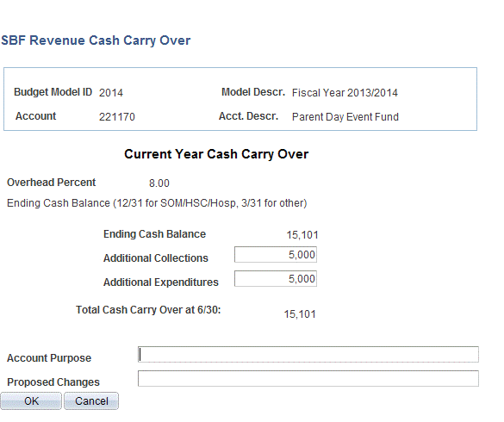Focus the Additional Collections amount field
Viewport: 504px width, 422px height.
[x=276, y=255]
